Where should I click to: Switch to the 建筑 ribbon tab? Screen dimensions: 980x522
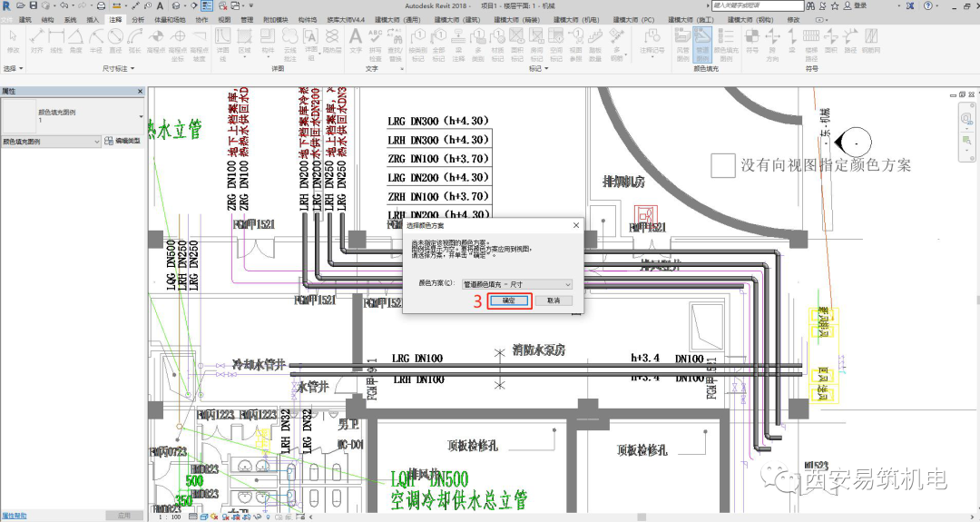25,20
